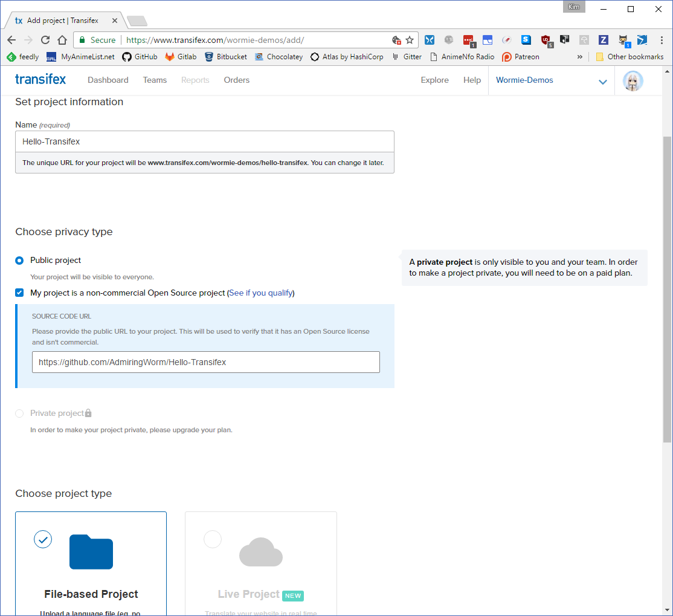Click the browser address bar URL

click(x=215, y=40)
